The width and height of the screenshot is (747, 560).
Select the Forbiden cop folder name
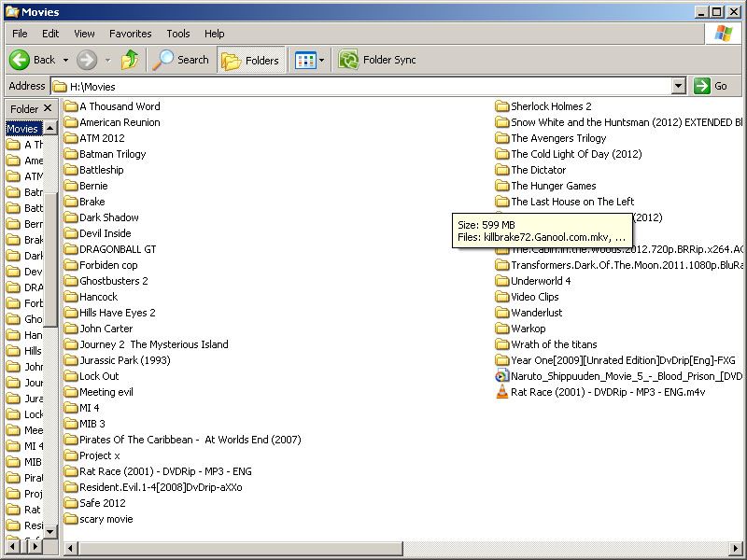pyautogui.click(x=108, y=265)
